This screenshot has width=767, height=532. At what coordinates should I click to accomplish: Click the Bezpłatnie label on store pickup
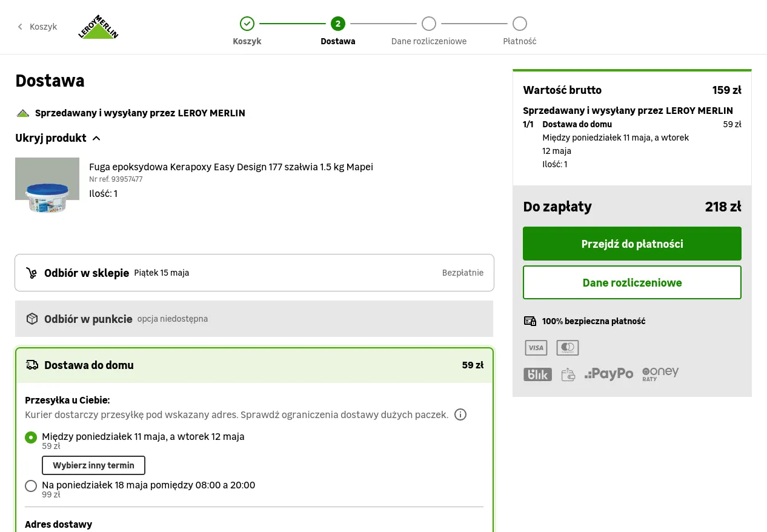[x=463, y=273]
